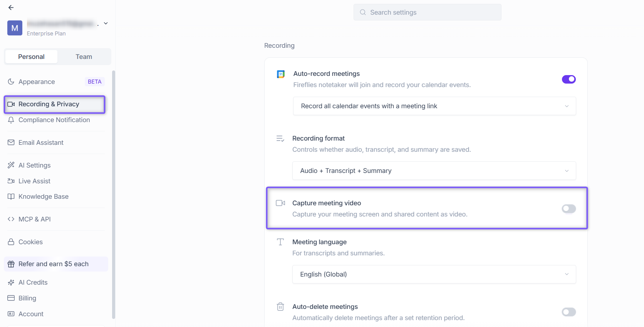Enable the Auto-delete meetings toggle
The width and height of the screenshot is (644, 327).
pyautogui.click(x=569, y=312)
